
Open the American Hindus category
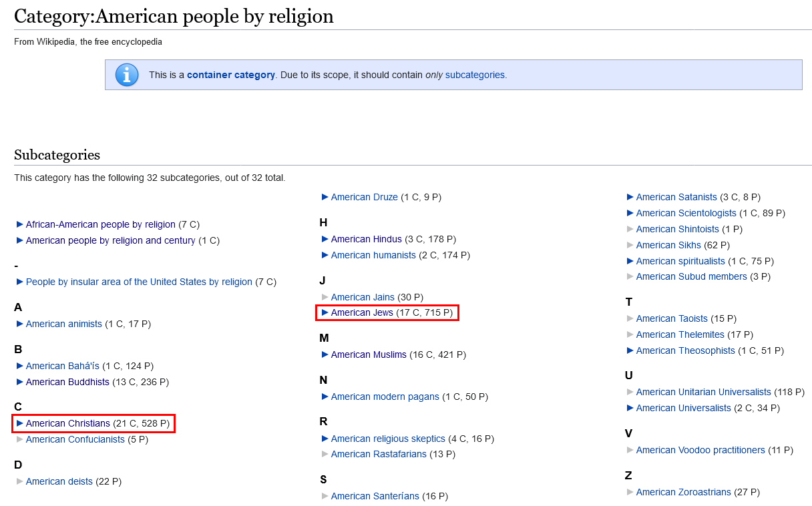[367, 239]
